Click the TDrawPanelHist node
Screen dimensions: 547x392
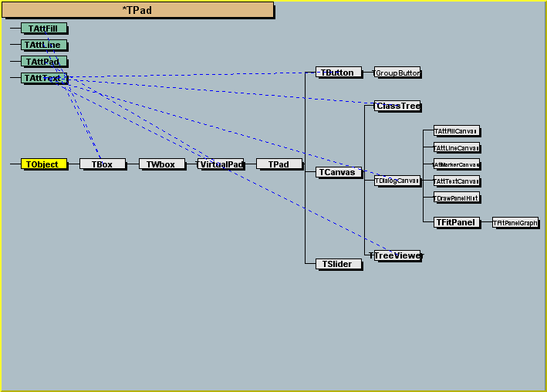457,198
